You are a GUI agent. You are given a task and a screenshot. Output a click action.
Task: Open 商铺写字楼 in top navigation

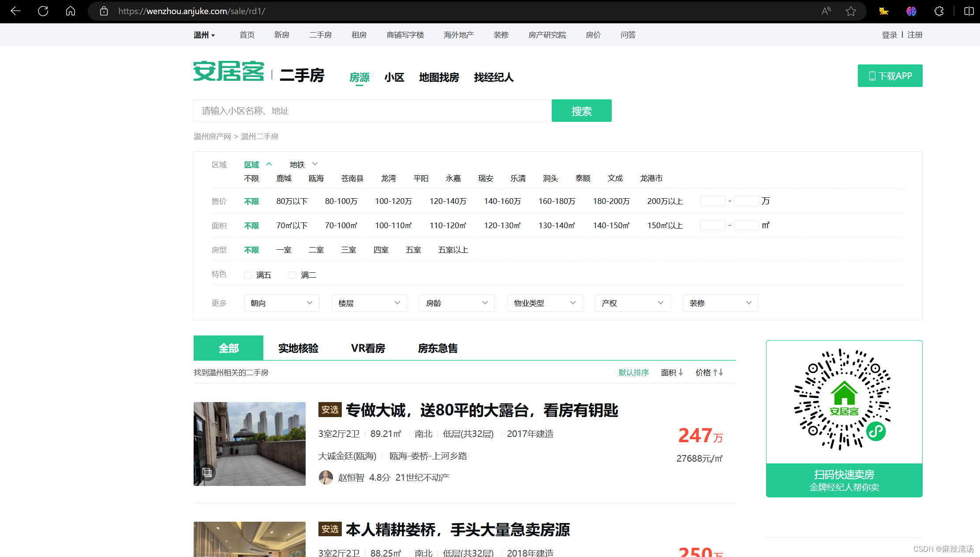click(405, 35)
